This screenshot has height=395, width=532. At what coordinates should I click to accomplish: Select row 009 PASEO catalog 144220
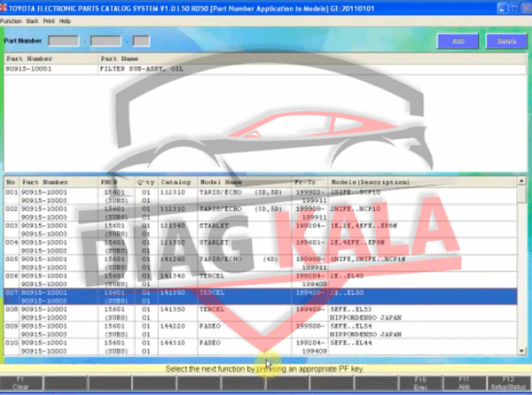point(261,330)
